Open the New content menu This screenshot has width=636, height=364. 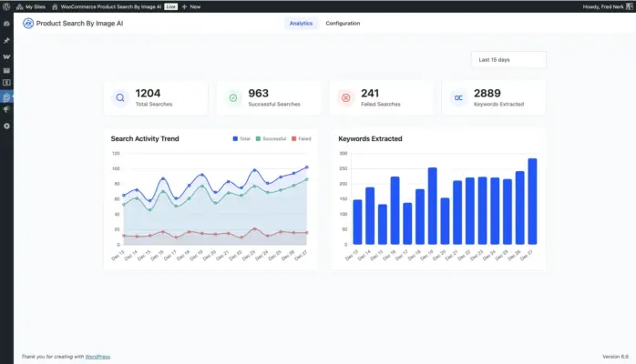point(191,6)
